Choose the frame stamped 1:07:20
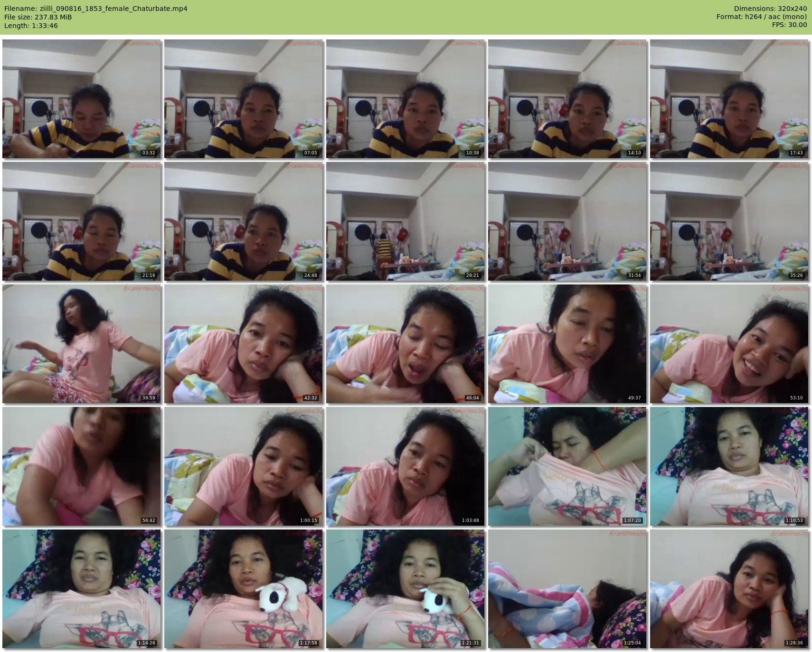 point(567,466)
